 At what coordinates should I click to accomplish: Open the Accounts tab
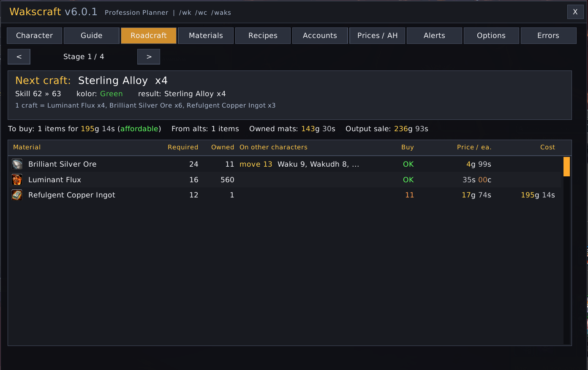[320, 35]
